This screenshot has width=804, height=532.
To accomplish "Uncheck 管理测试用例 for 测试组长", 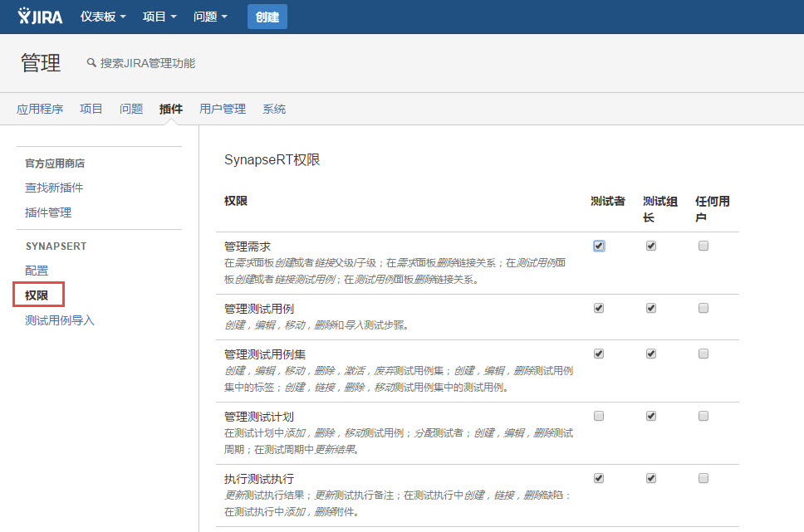I will (650, 308).
